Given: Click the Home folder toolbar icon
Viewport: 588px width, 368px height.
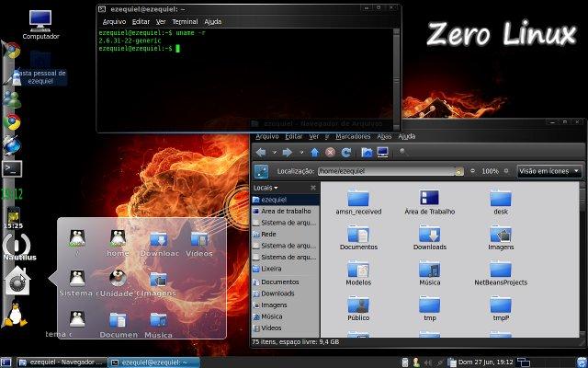Looking at the screenshot, I should tap(367, 152).
